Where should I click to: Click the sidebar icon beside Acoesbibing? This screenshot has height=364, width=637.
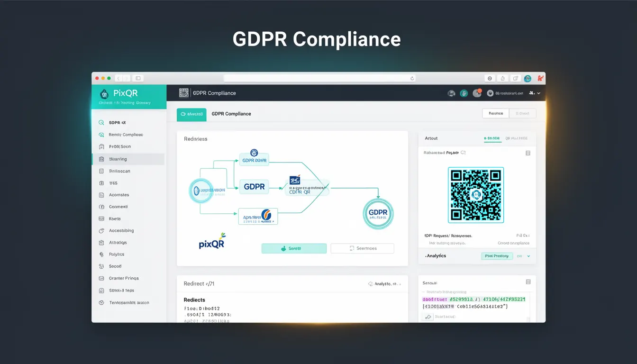coord(101,231)
